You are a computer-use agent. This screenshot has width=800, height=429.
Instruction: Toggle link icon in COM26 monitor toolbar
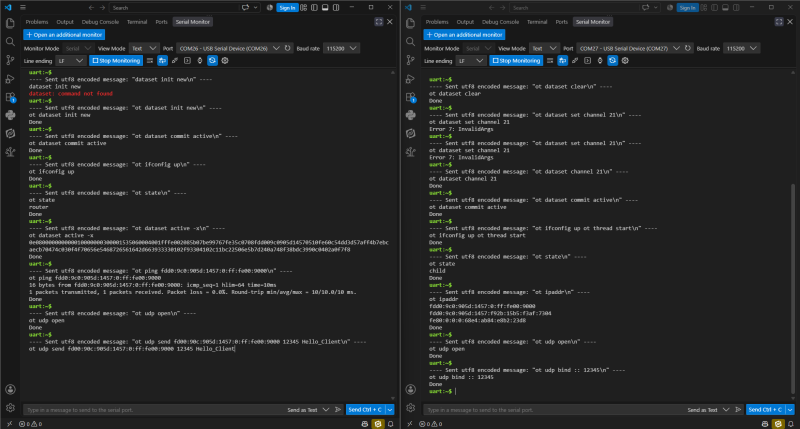(175, 61)
